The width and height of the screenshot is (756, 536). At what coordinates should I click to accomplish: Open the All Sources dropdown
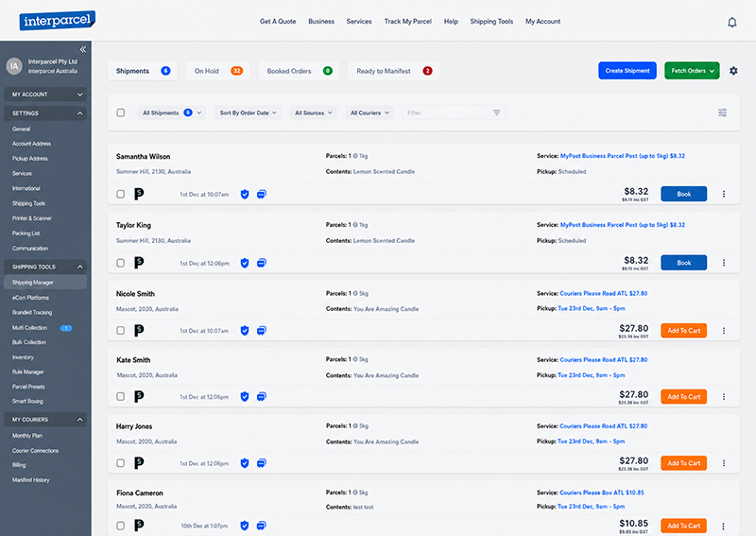[314, 112]
